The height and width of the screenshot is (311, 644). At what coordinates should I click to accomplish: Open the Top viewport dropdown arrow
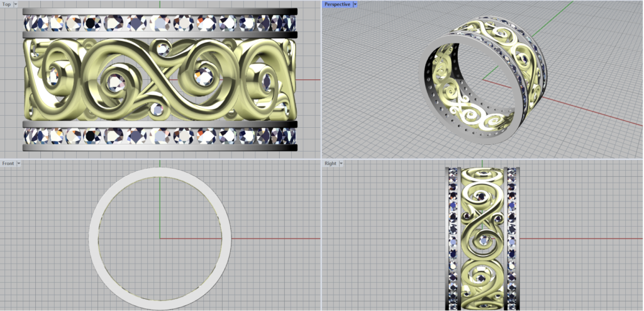point(14,4)
